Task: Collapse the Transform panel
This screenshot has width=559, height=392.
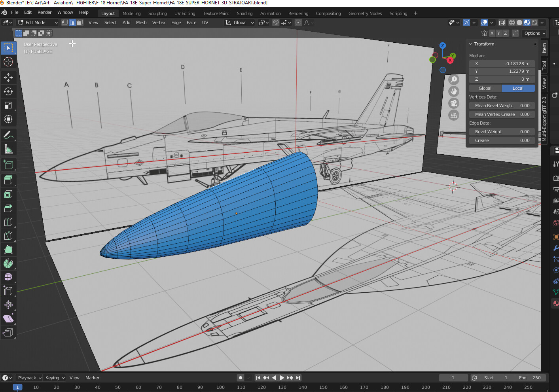Action: [x=471, y=44]
